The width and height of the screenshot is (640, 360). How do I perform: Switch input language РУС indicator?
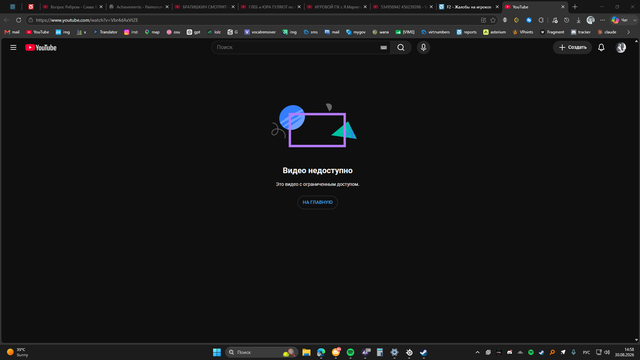pyautogui.click(x=586, y=352)
